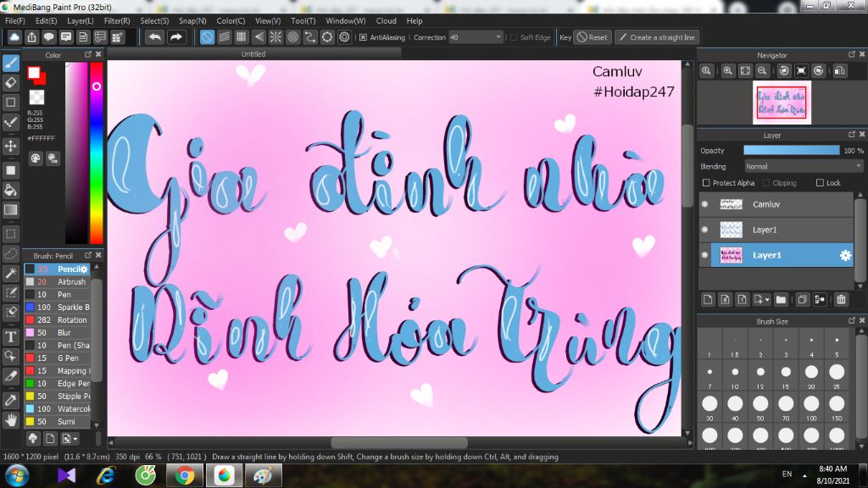Viewport: 868px width, 488px height.
Task: Select the Bucket fill tool
Action: [x=10, y=191]
